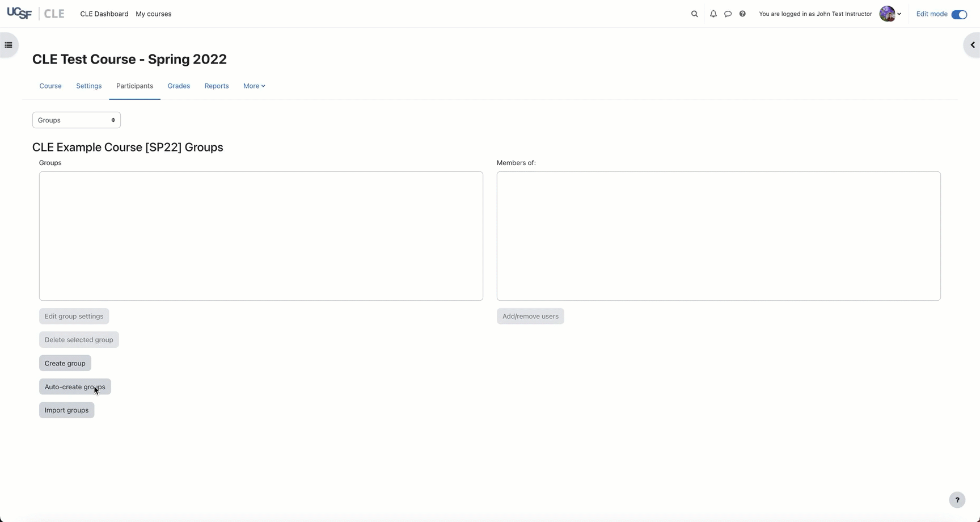980x522 pixels.
Task: Click the course title CLE Test Course - Spring 2022
Action: [x=129, y=59]
